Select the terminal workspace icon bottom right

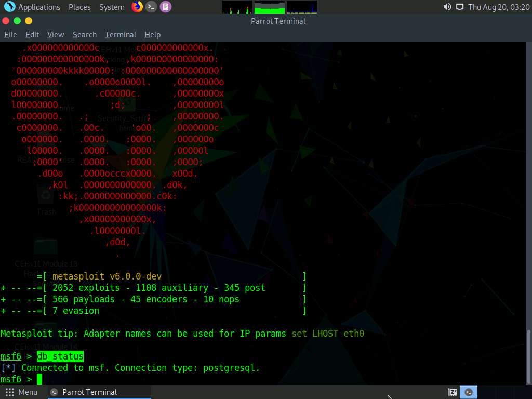469,392
